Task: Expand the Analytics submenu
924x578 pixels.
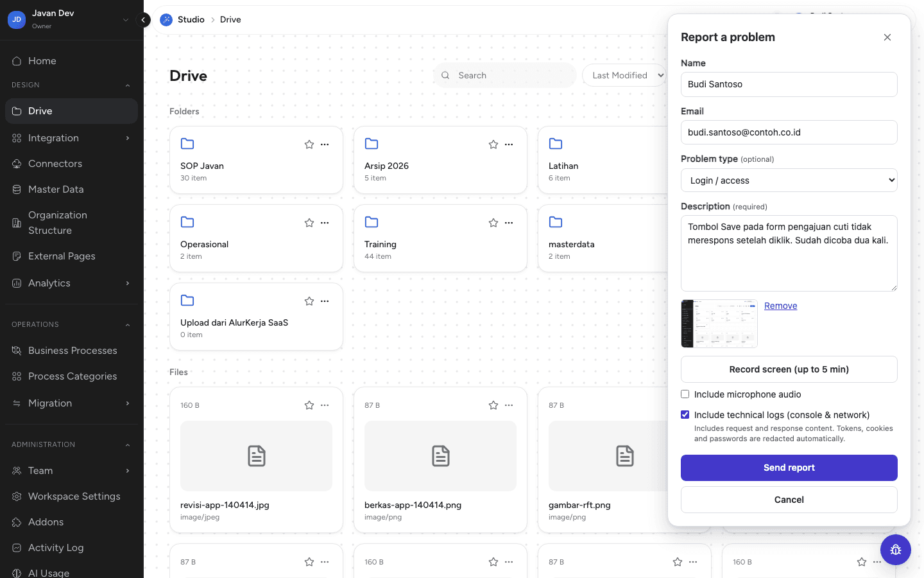Action: pos(128,283)
